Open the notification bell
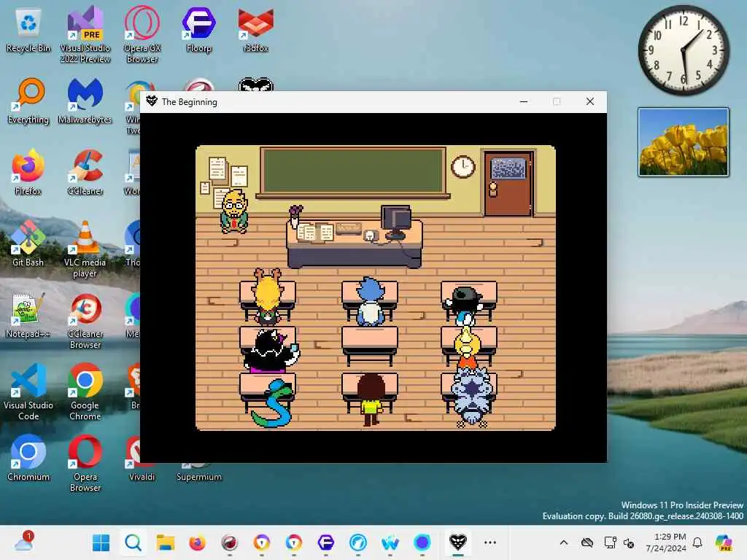This screenshot has width=747, height=560. [697, 542]
